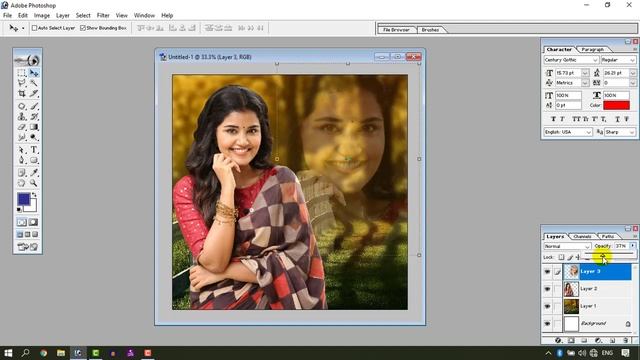
Task: Switch to the Paragraph tab
Action: pyautogui.click(x=592, y=49)
